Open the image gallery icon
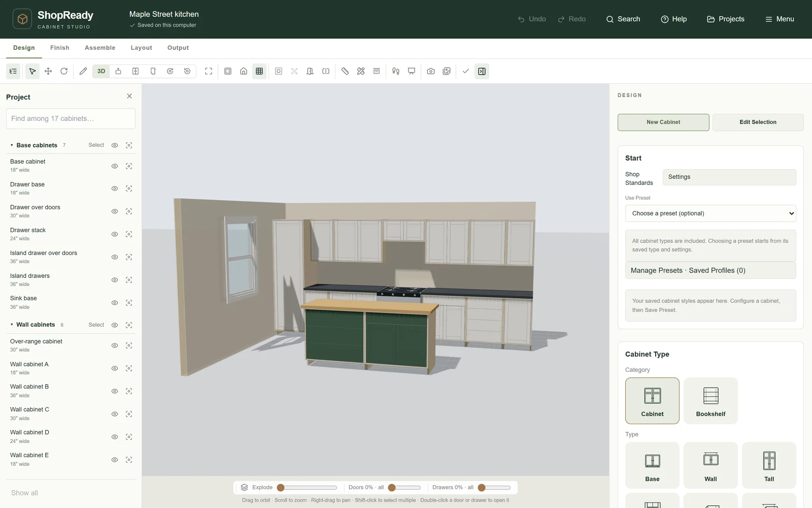The image size is (812, 508). tap(447, 71)
